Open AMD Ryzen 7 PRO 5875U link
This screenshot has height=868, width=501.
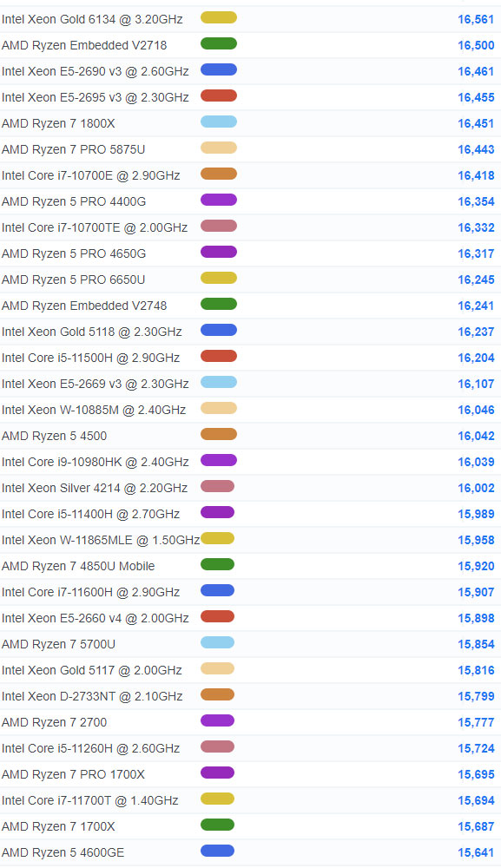click(x=73, y=149)
